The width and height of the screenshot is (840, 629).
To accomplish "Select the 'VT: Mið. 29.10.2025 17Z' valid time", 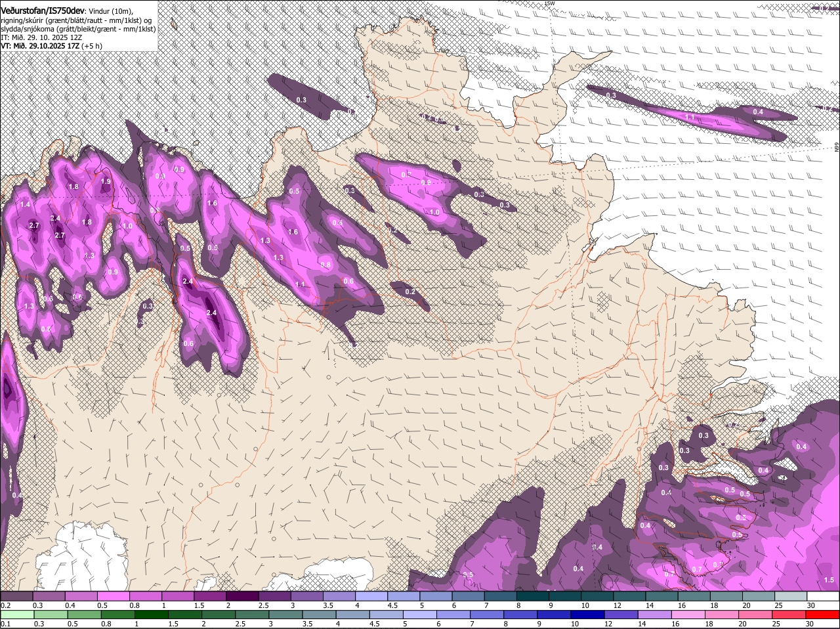I will point(40,46).
